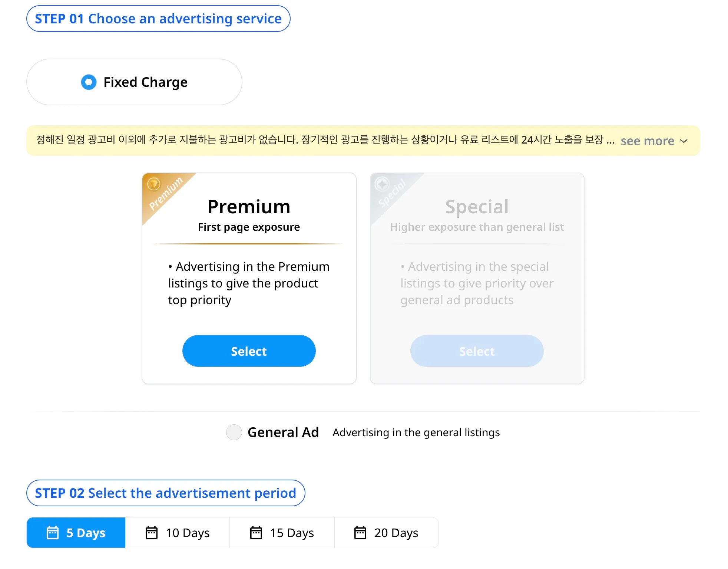Click the calendar icon for 5 Days
Image resolution: width=728 pixels, height=569 pixels.
pyautogui.click(x=53, y=533)
